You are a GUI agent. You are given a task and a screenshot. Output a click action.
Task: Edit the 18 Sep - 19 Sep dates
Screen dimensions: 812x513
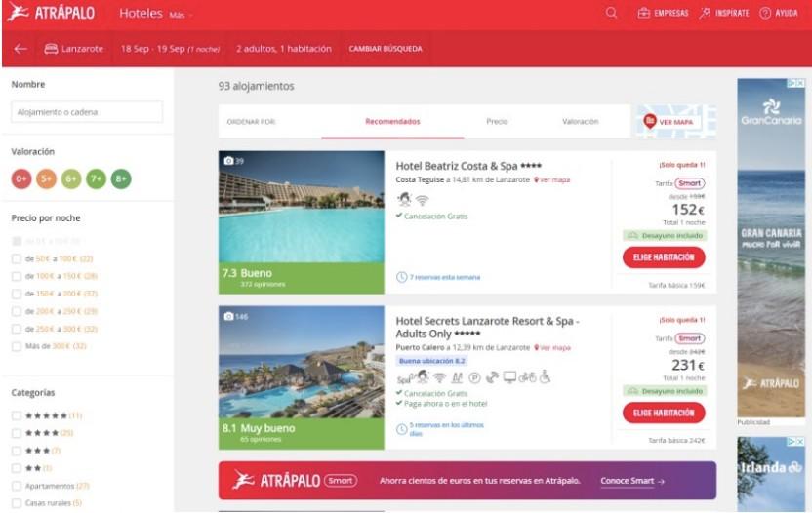171,49
